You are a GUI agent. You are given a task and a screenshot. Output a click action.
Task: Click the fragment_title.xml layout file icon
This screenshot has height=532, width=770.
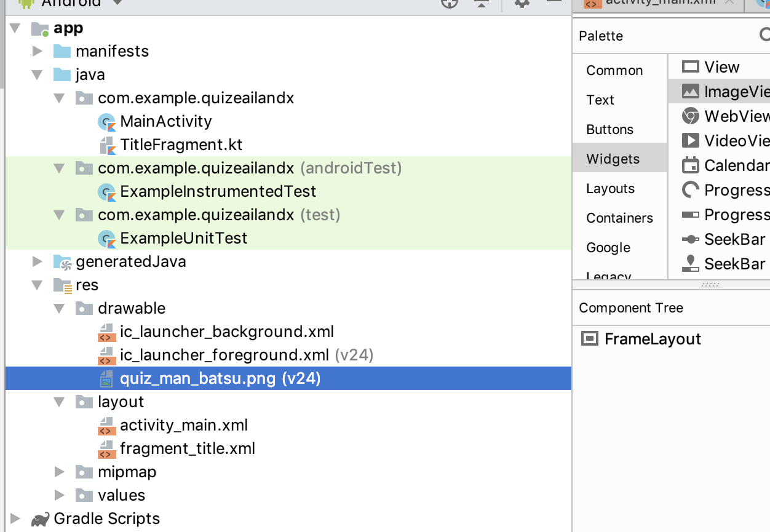(x=107, y=449)
